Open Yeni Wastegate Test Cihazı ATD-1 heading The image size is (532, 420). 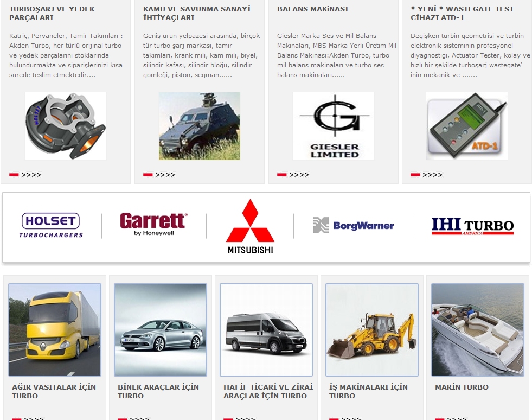pyautogui.click(x=462, y=13)
